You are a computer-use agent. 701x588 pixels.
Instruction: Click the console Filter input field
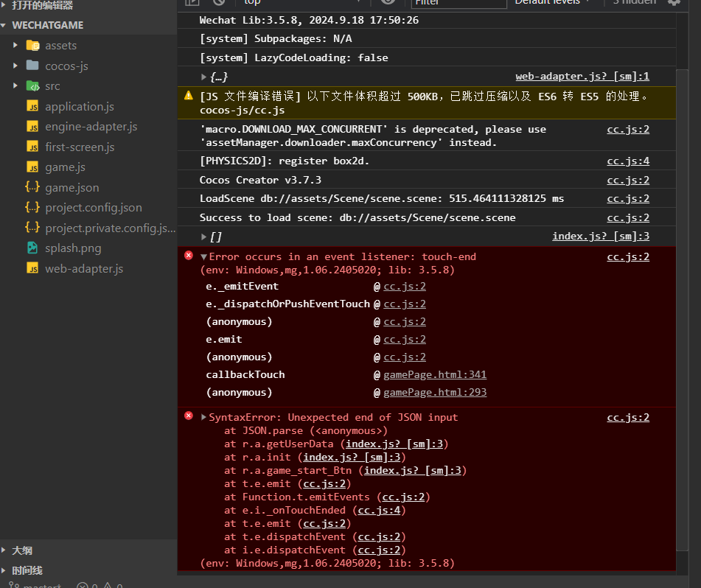pyautogui.click(x=458, y=3)
